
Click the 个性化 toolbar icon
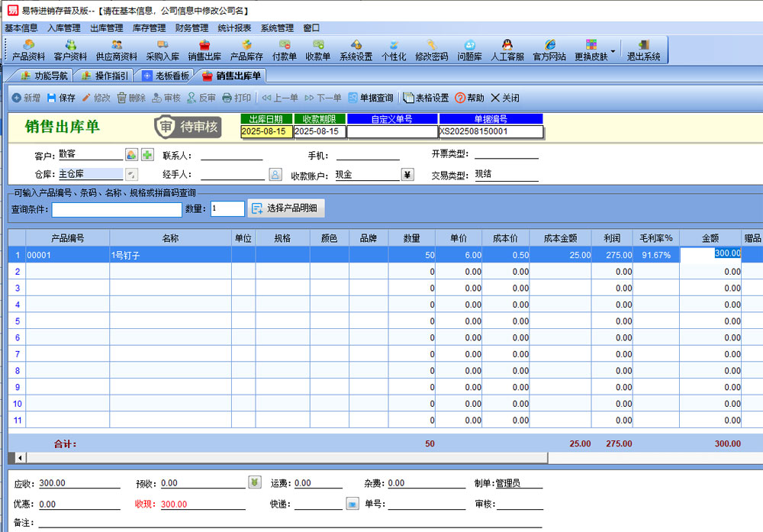[394, 50]
